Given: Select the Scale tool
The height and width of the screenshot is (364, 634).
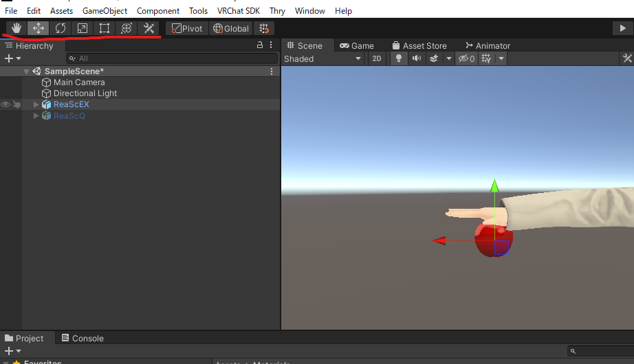Looking at the screenshot, I should [83, 28].
